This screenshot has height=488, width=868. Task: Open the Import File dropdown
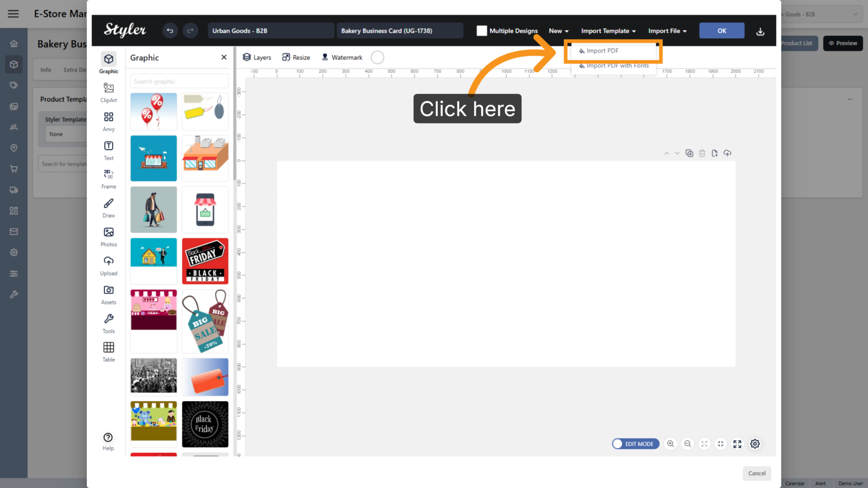(667, 31)
